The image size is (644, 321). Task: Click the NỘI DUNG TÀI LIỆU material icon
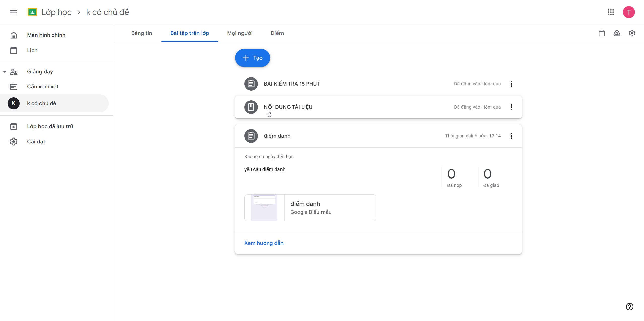coord(251,107)
